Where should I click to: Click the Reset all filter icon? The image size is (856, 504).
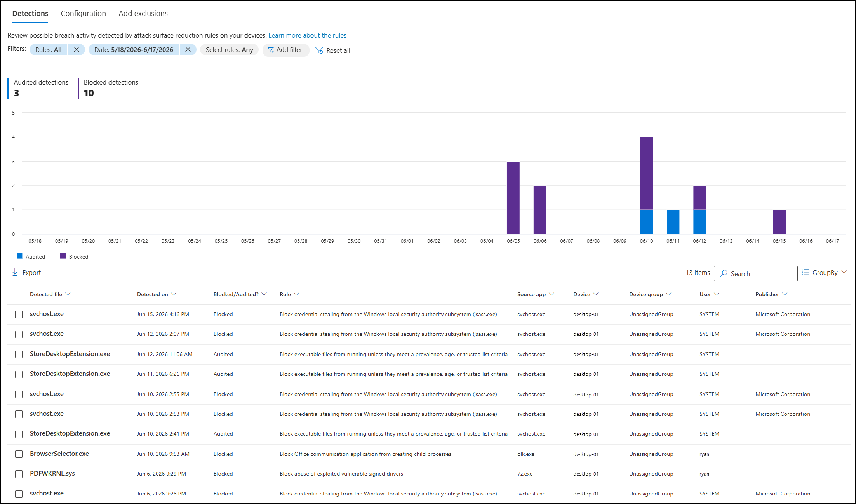319,50
